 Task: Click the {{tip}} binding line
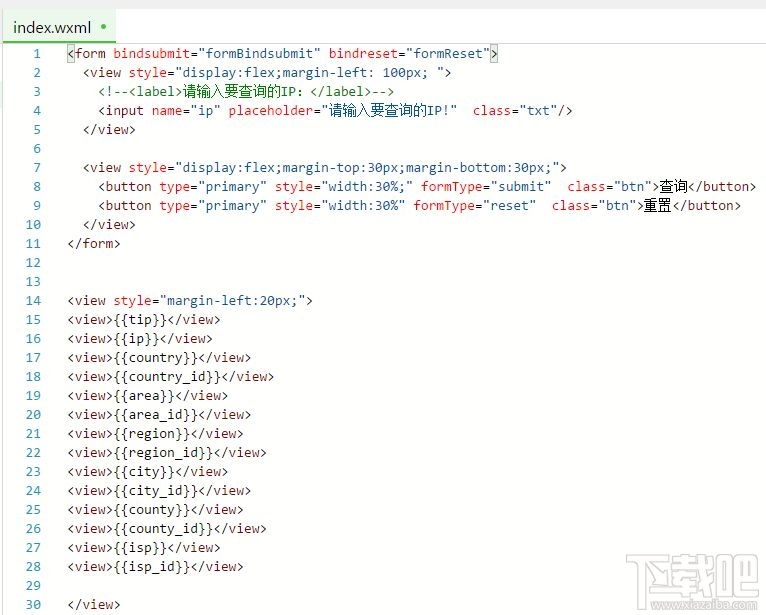pos(144,320)
